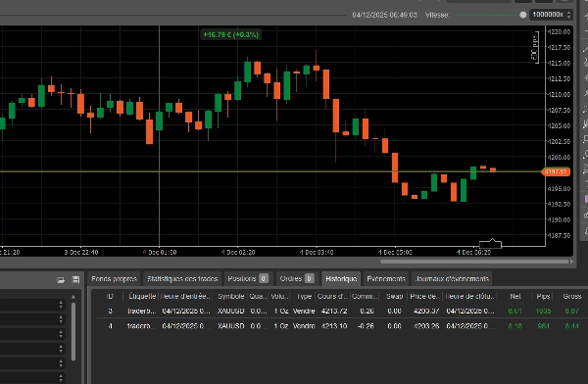
Task: Click the orange 4197.51 price label
Action: [x=556, y=171]
